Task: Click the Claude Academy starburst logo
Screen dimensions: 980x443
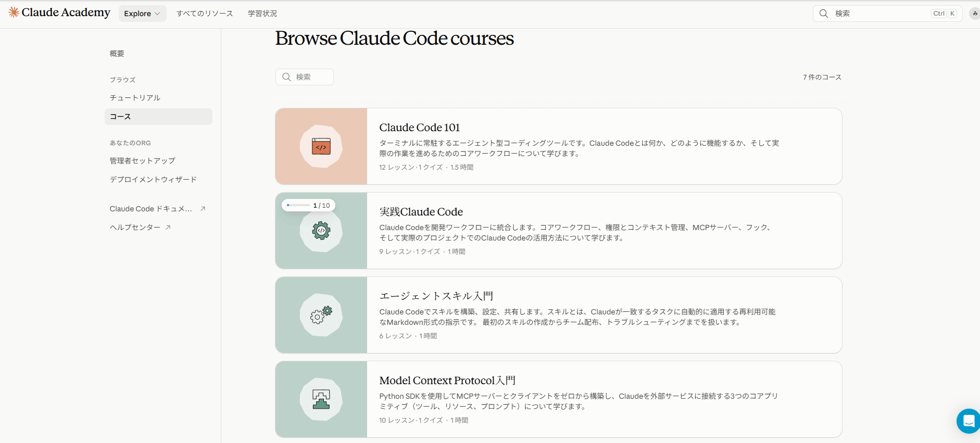Action: (x=14, y=12)
